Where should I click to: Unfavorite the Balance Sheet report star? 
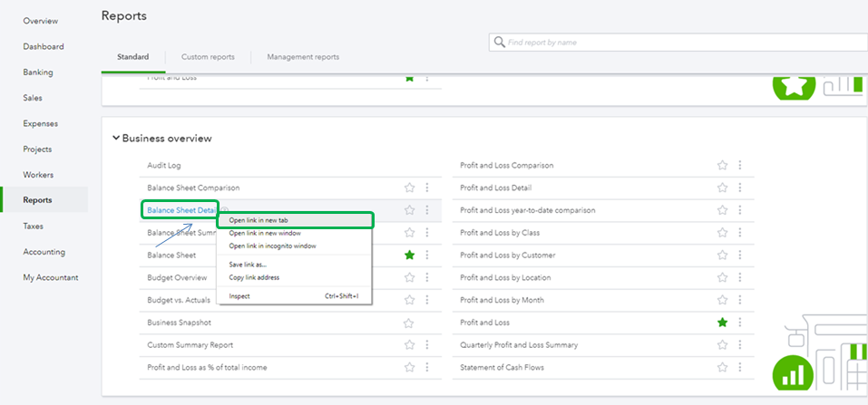[409, 256]
